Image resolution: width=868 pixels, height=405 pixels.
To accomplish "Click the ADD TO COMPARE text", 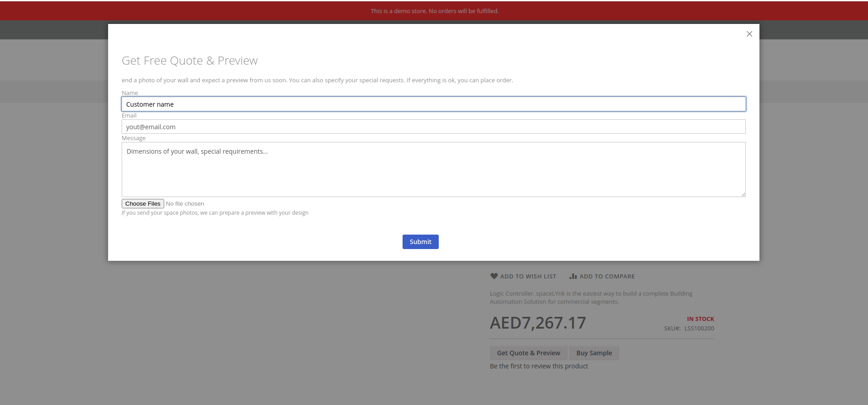I will [x=607, y=277].
